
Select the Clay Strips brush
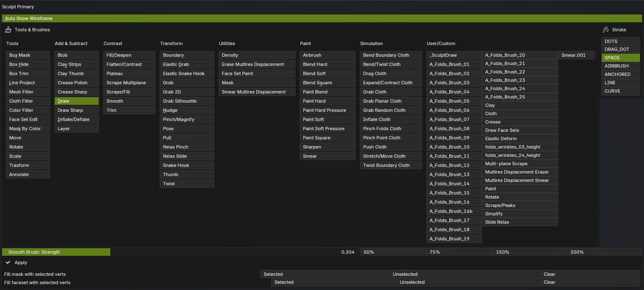[x=77, y=64]
